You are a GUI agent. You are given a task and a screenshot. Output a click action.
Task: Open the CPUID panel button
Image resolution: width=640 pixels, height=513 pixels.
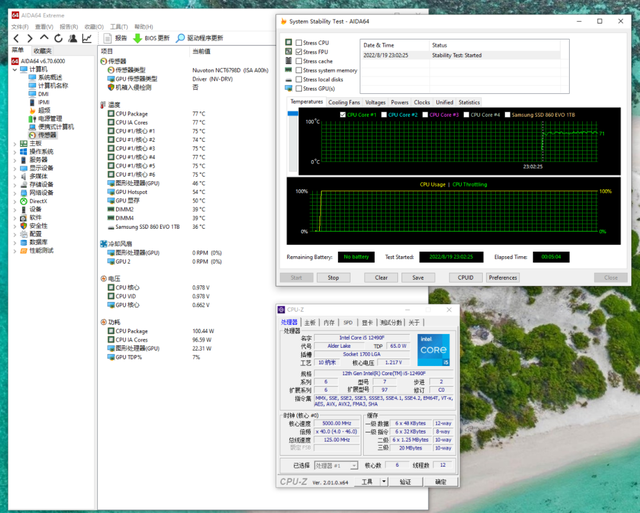[x=466, y=278]
